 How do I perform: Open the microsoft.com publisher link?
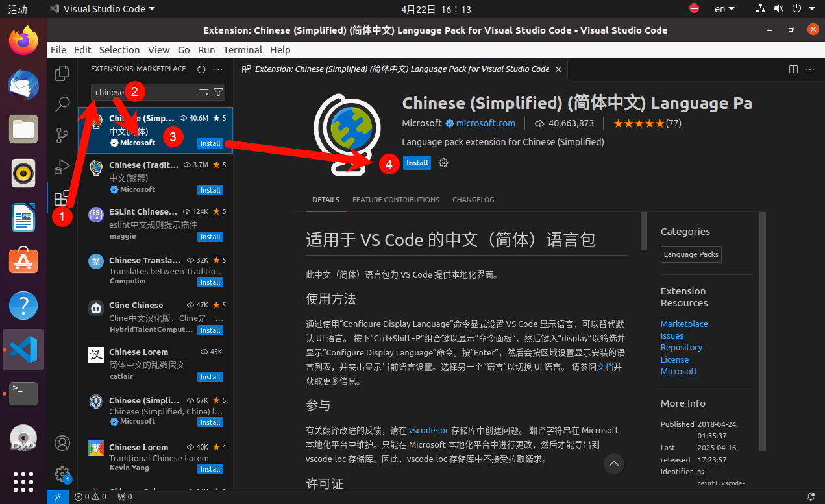point(486,123)
